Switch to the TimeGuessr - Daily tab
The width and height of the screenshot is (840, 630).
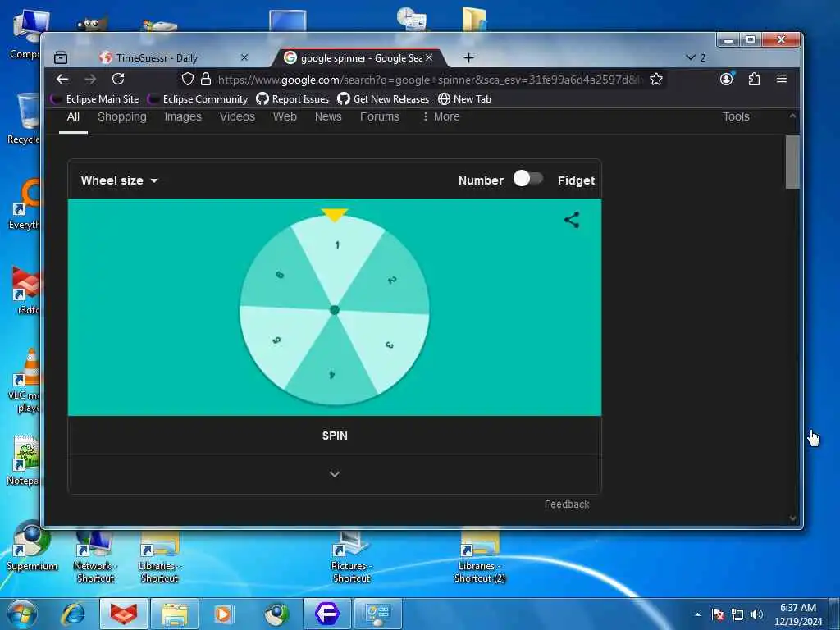[173, 57]
